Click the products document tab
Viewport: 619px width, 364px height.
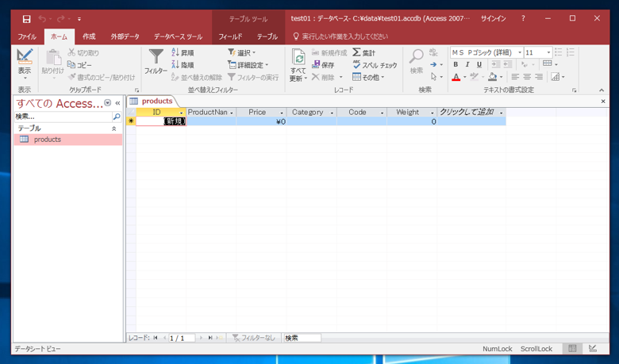click(152, 102)
